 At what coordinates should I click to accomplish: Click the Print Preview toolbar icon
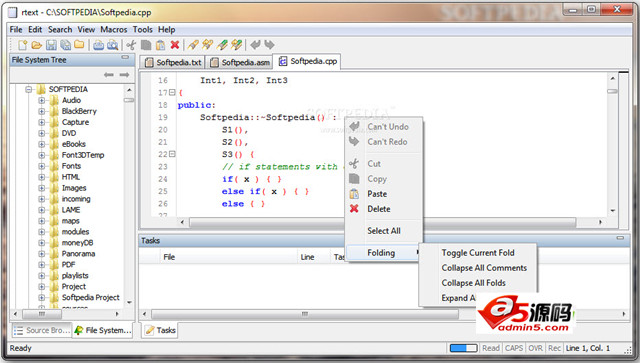pos(112,45)
